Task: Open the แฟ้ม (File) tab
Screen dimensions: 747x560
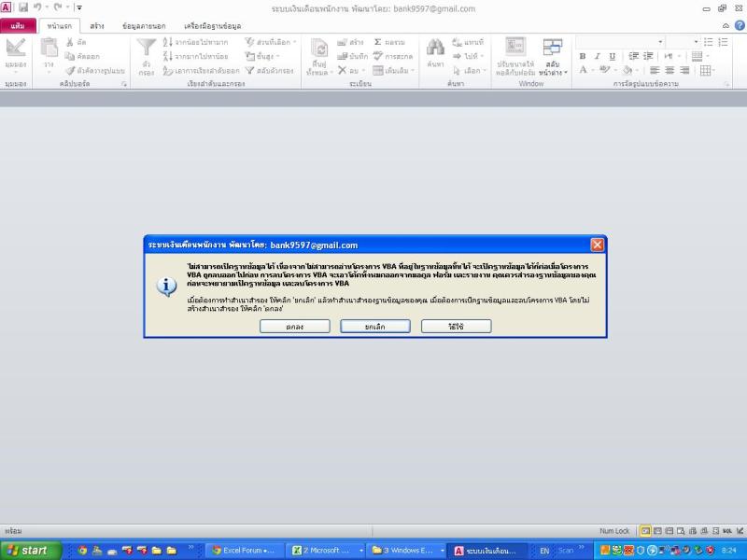Action: pyautogui.click(x=17, y=26)
